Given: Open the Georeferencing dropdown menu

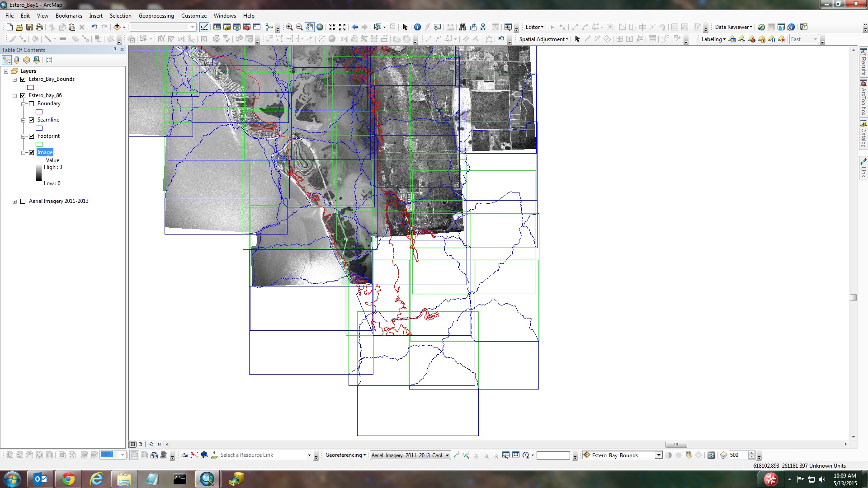Looking at the screenshot, I should [x=346, y=455].
